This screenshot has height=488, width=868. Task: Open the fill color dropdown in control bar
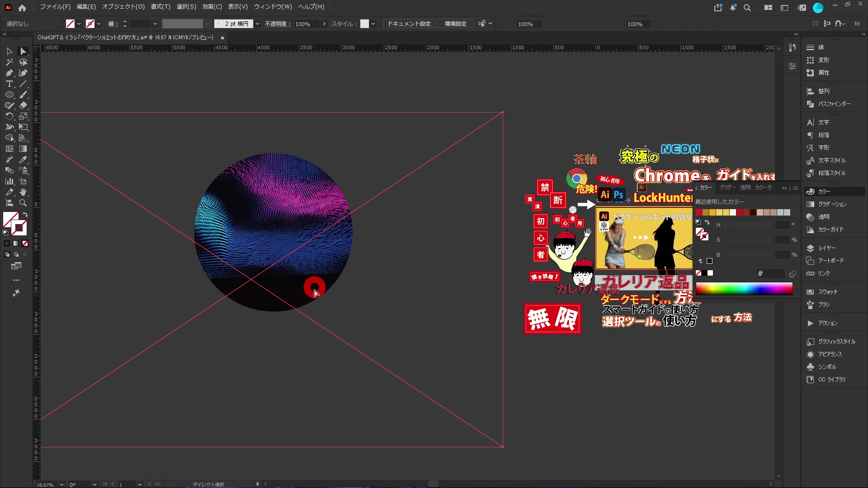(79, 24)
